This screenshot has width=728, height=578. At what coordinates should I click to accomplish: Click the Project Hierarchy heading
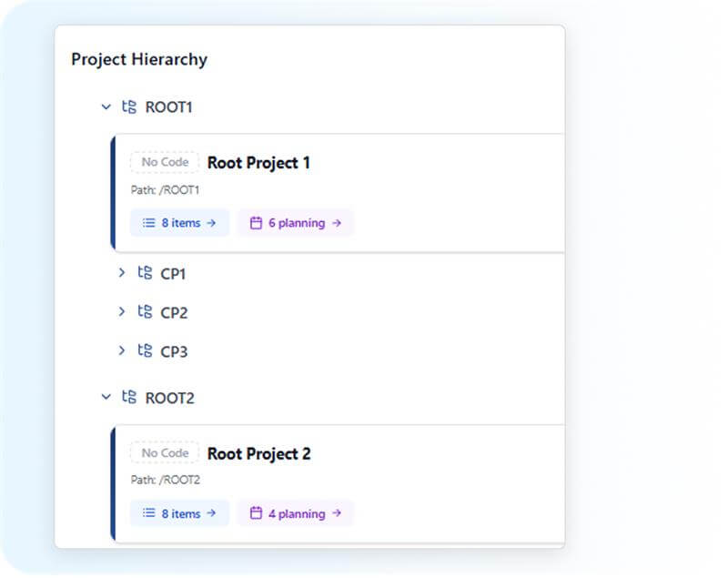[x=139, y=60]
